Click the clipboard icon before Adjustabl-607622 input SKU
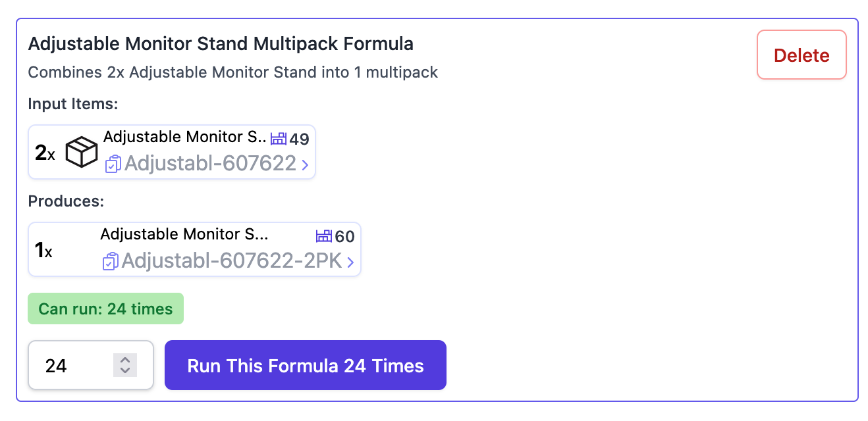Image resolution: width=868 pixels, height=421 pixels. [x=113, y=164]
